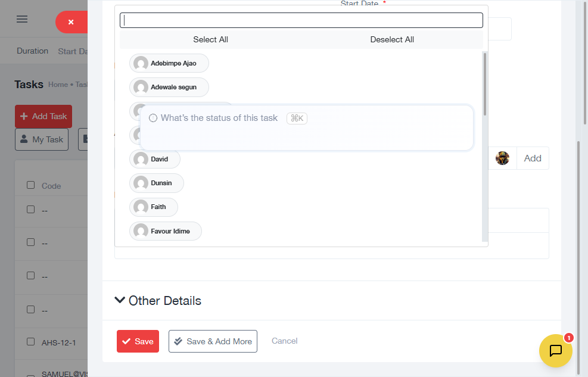The height and width of the screenshot is (377, 588).
Task: Check the checkbox for row AHS-12-1
Action: point(31,342)
